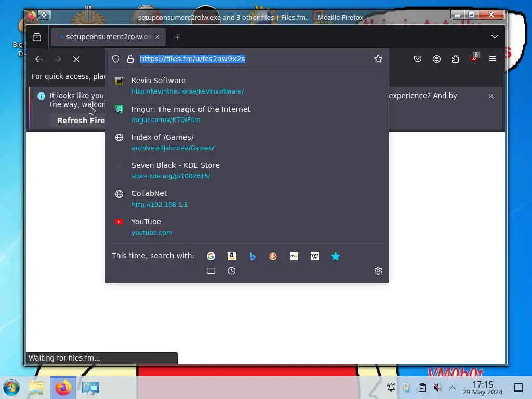Open the Save to Pocket button

click(418, 59)
